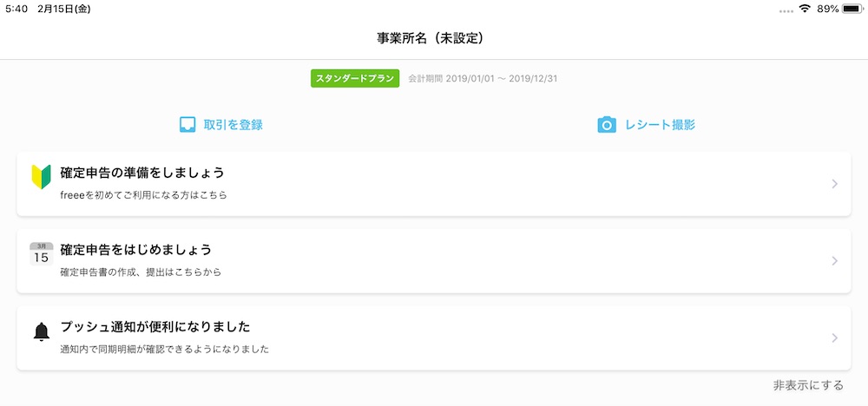Image resolution: width=868 pixels, height=406 pixels.
Task: Tap the cellular signal dots
Action: pyautogui.click(x=786, y=10)
